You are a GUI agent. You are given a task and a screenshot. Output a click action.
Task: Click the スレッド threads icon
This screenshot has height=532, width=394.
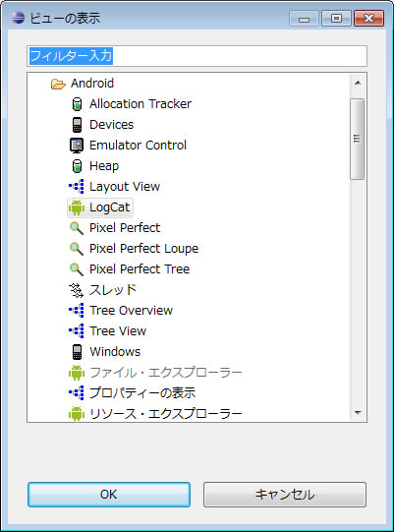[x=77, y=290]
